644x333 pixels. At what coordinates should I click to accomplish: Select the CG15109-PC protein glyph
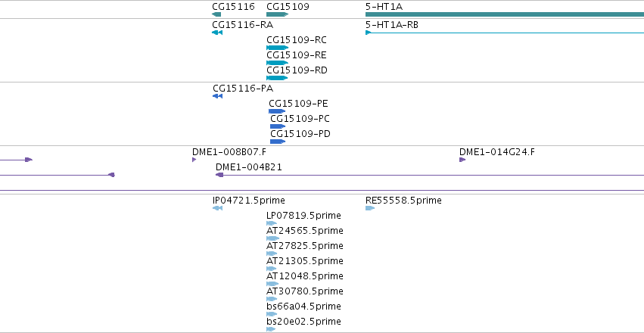(278, 126)
